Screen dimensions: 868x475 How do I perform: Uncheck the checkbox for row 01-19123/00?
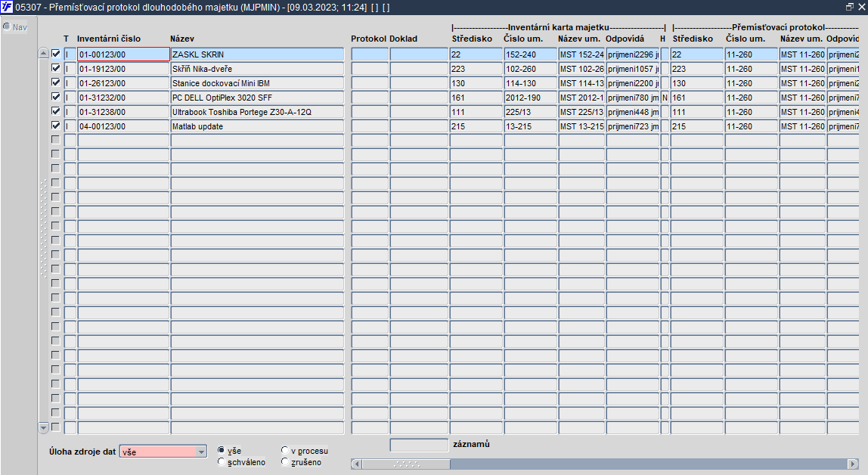(55, 68)
